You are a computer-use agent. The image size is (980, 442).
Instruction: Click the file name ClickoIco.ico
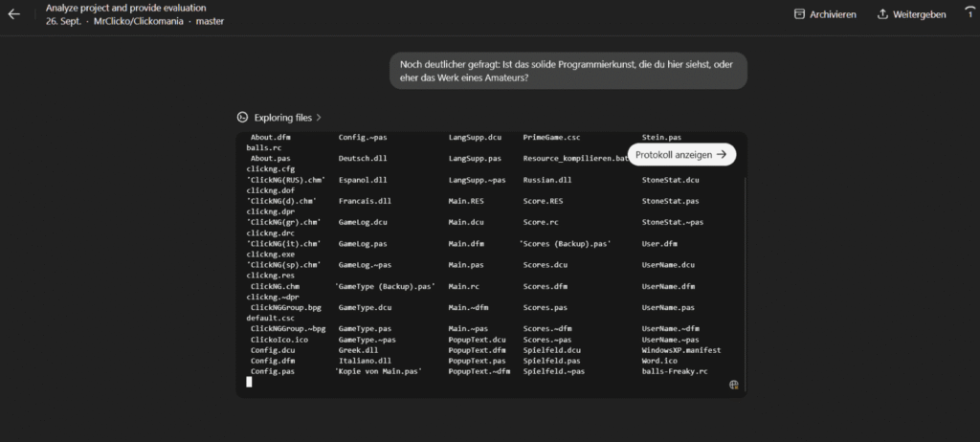tap(279, 340)
